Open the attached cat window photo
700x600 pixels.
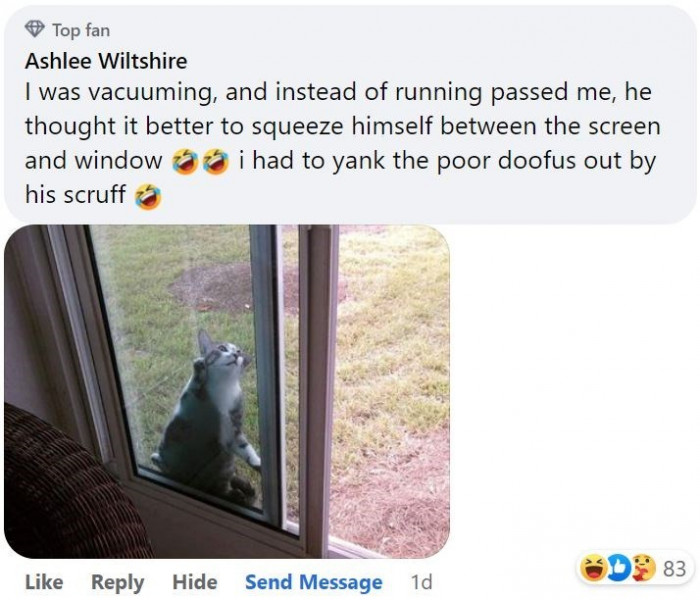(227, 391)
